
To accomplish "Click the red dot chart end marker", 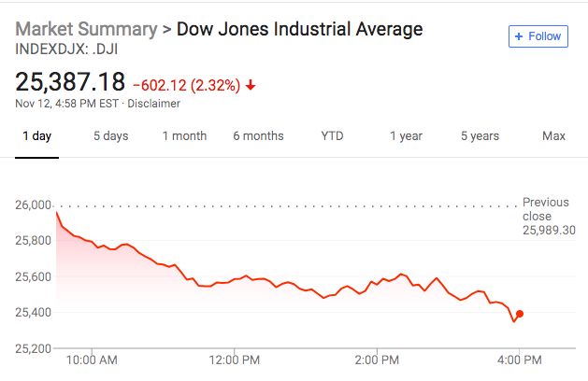I will click(520, 314).
